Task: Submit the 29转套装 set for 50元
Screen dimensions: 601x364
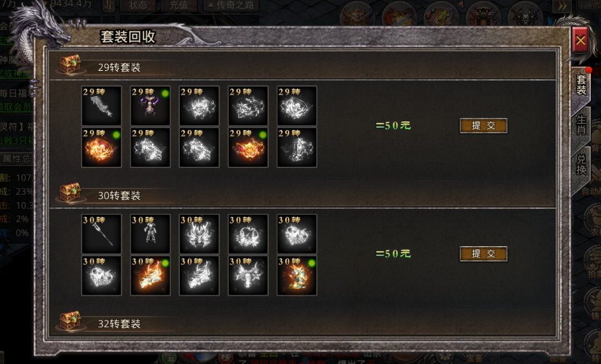Action: [484, 126]
